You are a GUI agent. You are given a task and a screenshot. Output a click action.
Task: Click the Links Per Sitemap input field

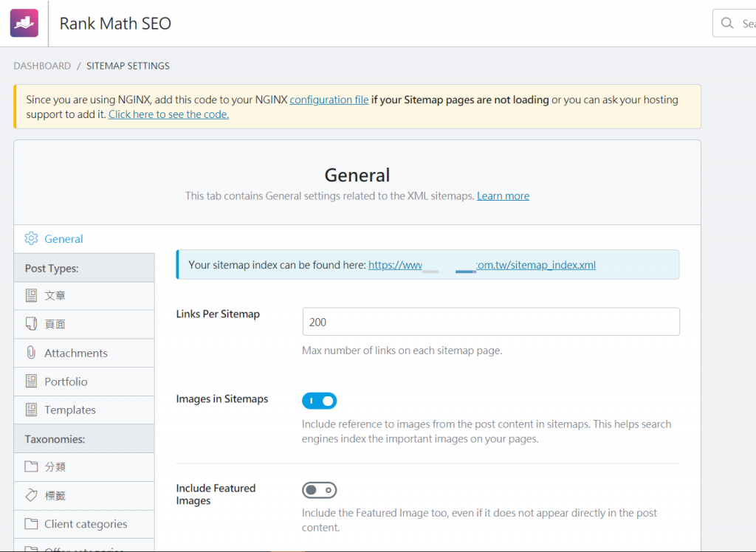pos(491,322)
